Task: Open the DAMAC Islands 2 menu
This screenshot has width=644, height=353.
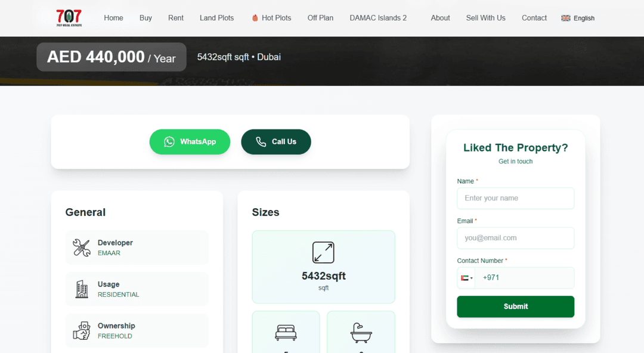Action: (x=378, y=18)
